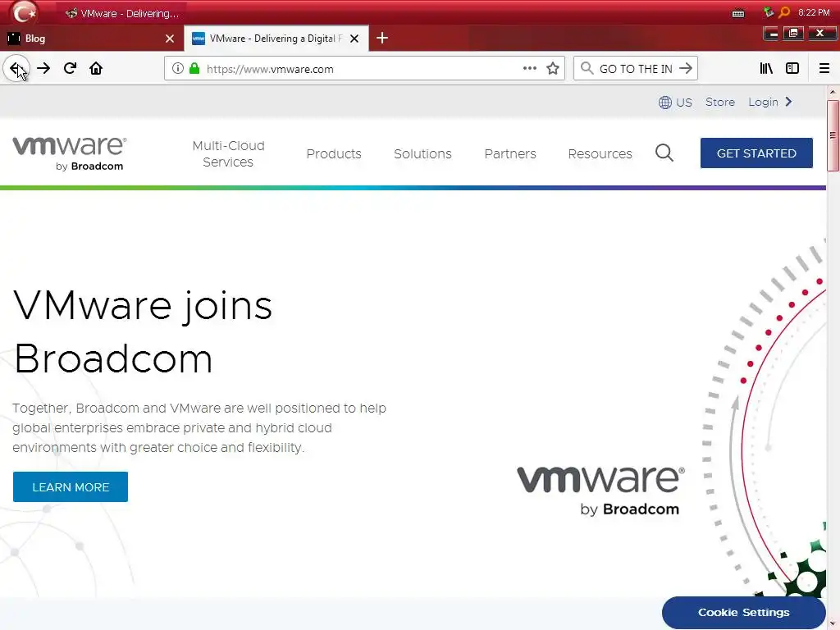Open a new tab with plus
Screen dimensions: 840x630
382,38
